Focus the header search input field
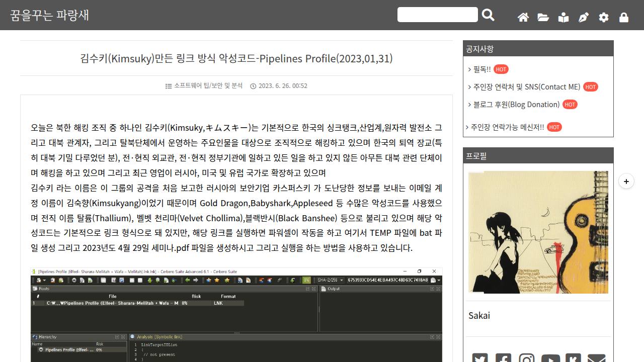Viewport: 644px width, 362px height. click(x=438, y=15)
